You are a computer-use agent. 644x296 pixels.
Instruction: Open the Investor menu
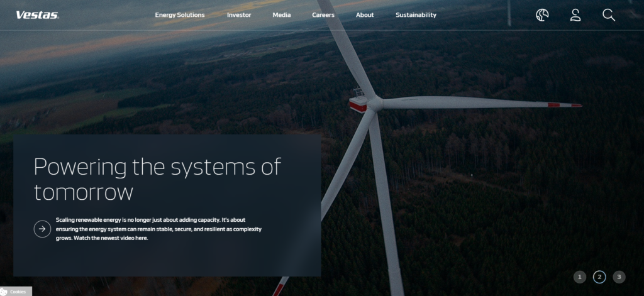point(239,15)
